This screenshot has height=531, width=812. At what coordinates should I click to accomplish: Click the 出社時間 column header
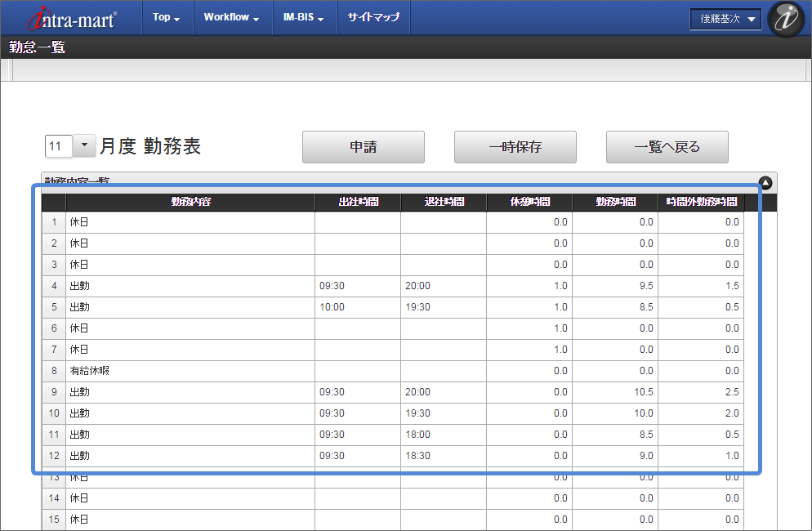[x=358, y=202]
